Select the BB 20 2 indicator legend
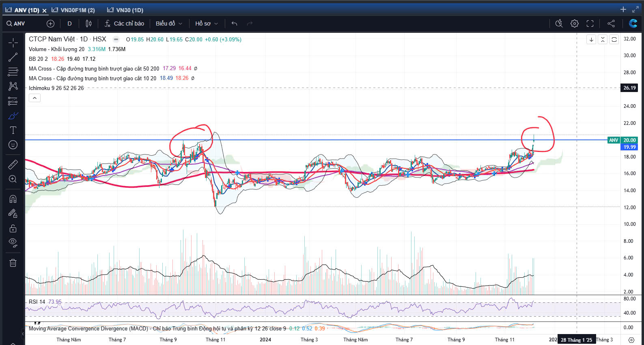The image size is (644, 345). pyautogui.click(x=38, y=59)
